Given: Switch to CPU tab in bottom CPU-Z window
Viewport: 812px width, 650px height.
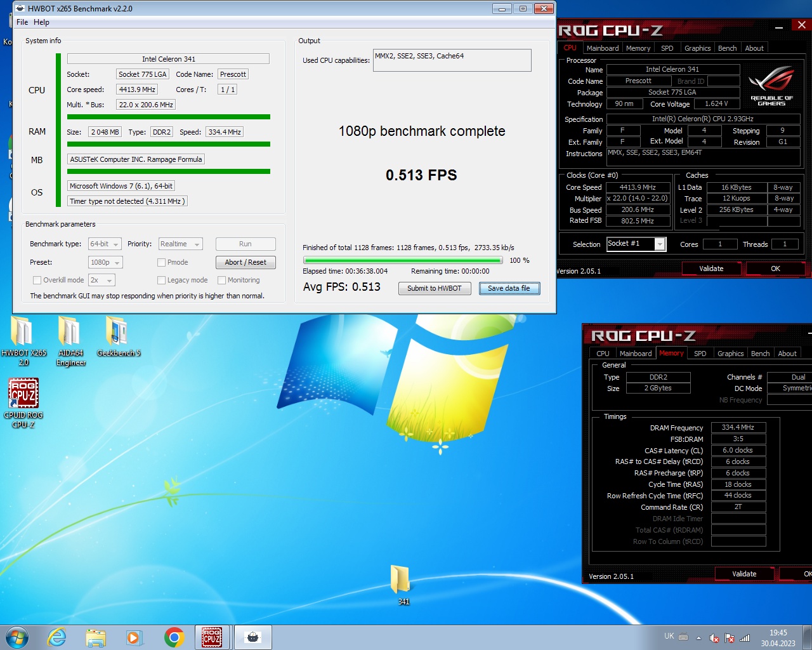Looking at the screenshot, I should [603, 354].
